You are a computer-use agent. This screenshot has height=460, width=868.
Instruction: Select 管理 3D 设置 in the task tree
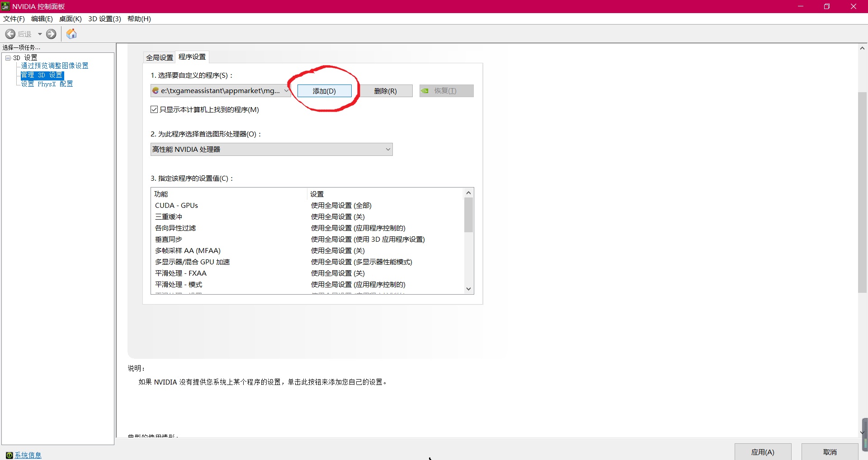click(42, 75)
